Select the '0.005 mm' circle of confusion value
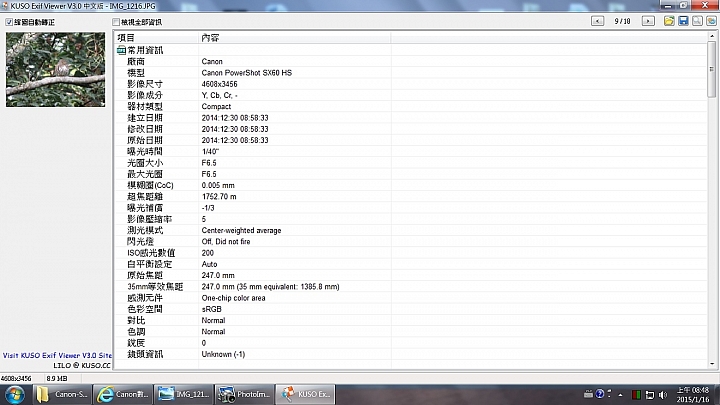This screenshot has width=720, height=405. [x=218, y=185]
